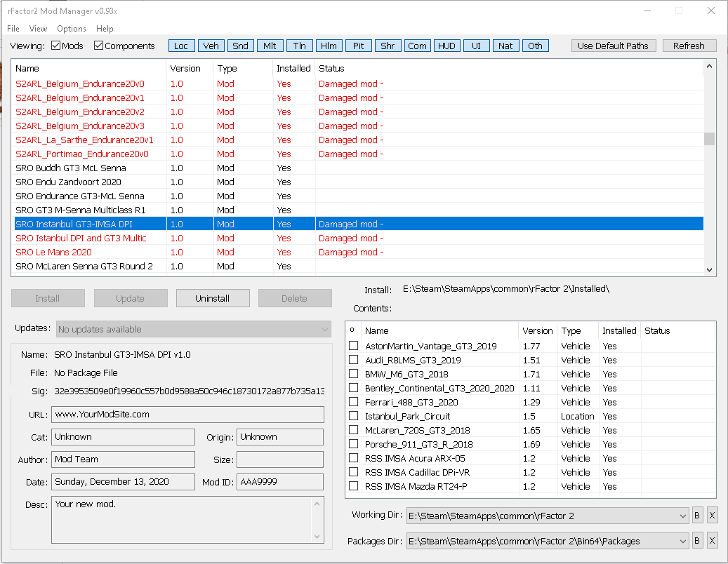Click the mod list scroll-up arrow
The image size is (728, 564).
coord(709,67)
